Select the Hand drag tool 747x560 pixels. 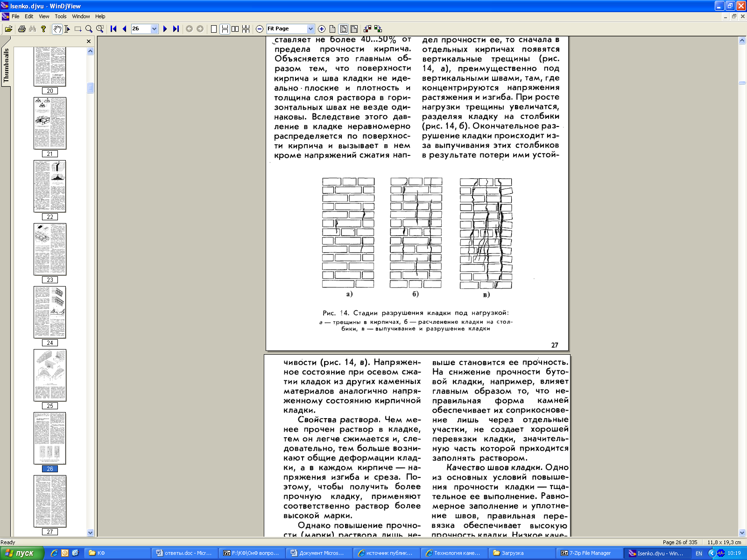point(57,29)
